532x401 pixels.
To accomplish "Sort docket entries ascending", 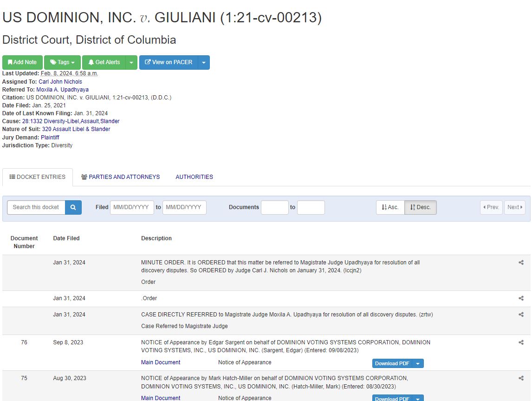I will point(390,207).
